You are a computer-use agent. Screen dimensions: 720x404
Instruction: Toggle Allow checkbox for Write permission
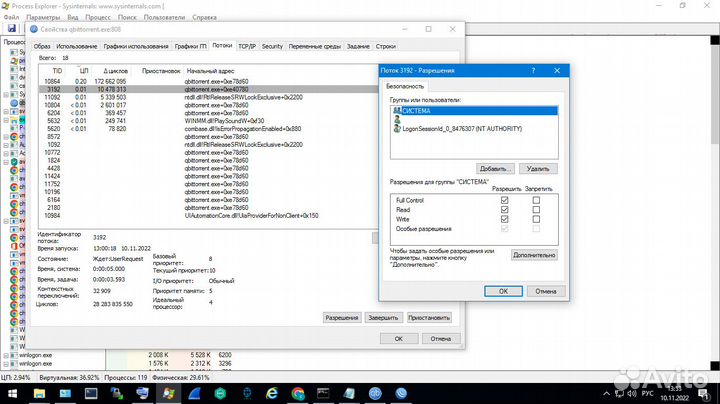pyautogui.click(x=504, y=220)
